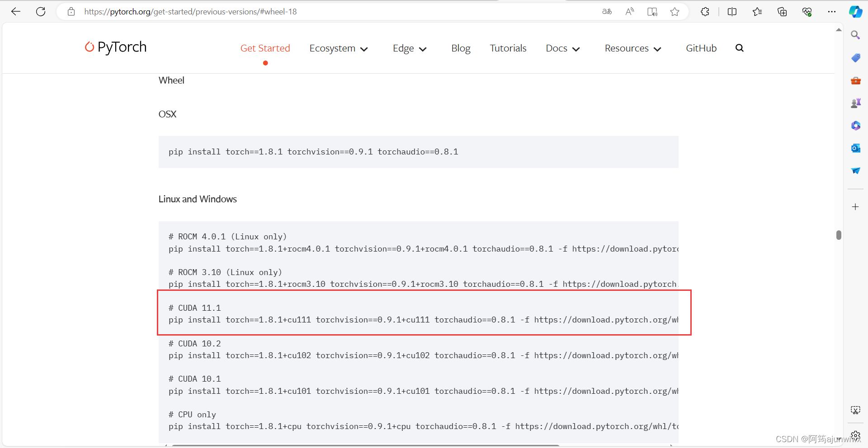Open Collections icon in toolbar
This screenshot has width=868, height=448.
pos(782,12)
